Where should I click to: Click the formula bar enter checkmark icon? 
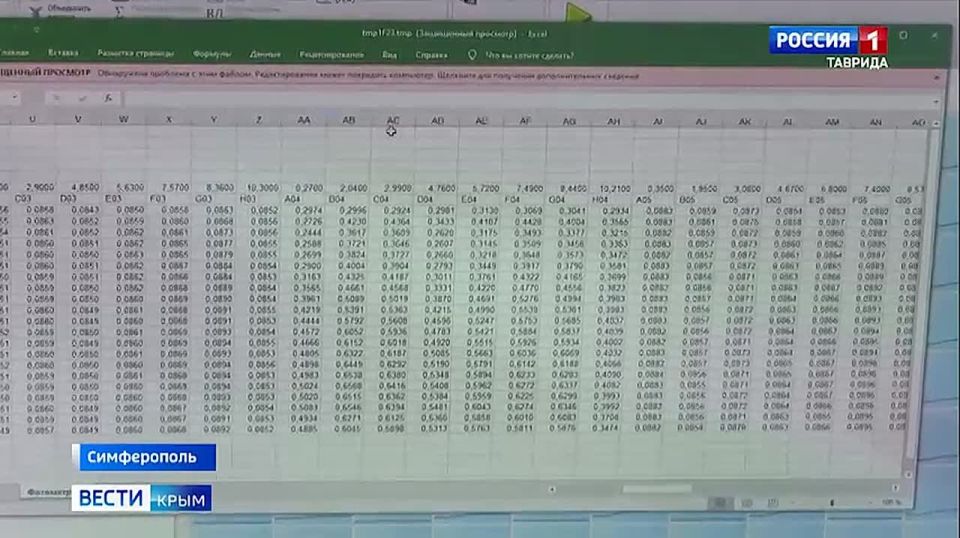82,98
